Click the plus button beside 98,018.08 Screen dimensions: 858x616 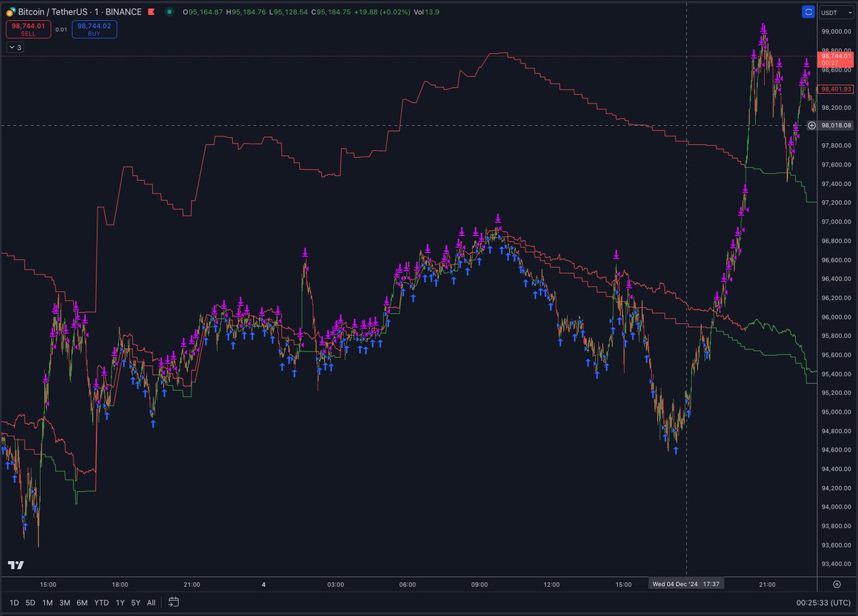click(x=812, y=125)
